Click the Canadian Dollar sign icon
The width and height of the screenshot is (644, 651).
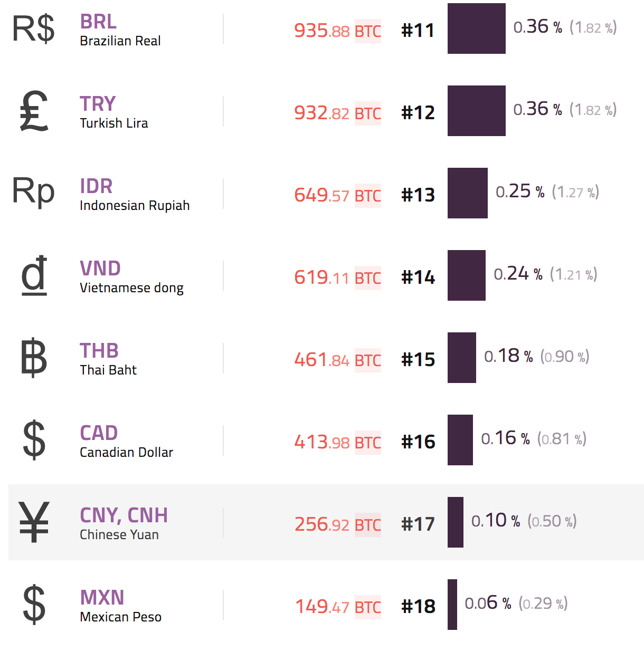coord(34,439)
